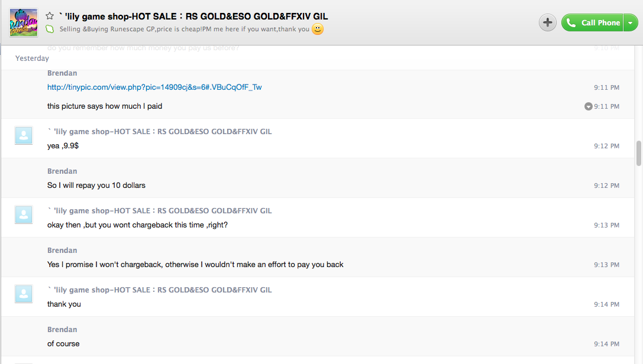Open the Call Phone dropdown arrow
This screenshot has height=364, width=643.
pos(631,22)
